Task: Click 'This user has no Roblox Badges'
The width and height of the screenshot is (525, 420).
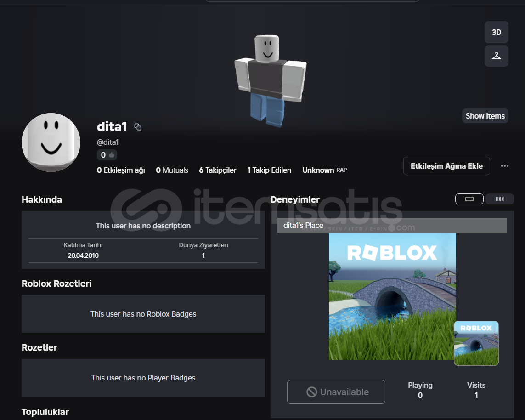Action: (143, 314)
